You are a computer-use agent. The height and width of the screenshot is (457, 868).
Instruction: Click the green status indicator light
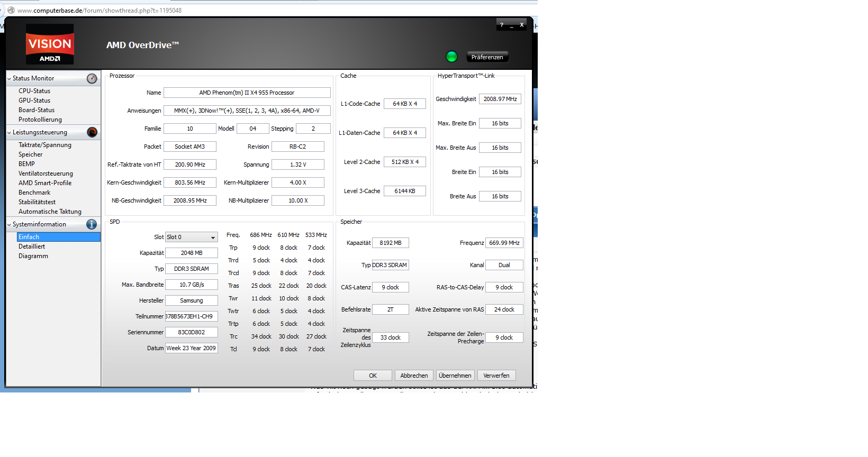coord(451,57)
